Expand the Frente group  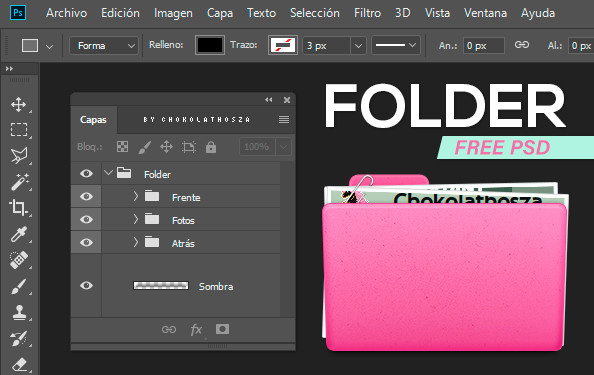pyautogui.click(x=136, y=196)
